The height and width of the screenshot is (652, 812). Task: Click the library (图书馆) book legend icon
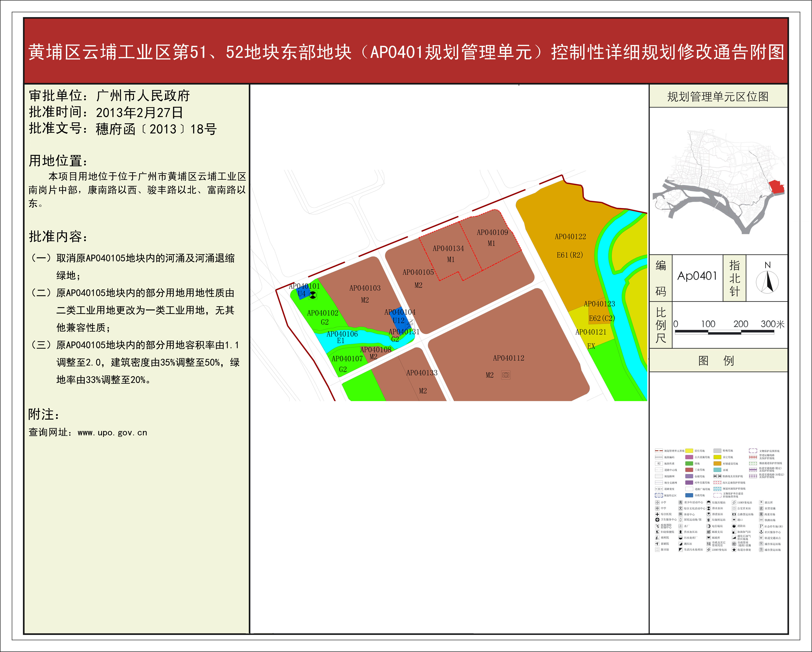click(657, 549)
